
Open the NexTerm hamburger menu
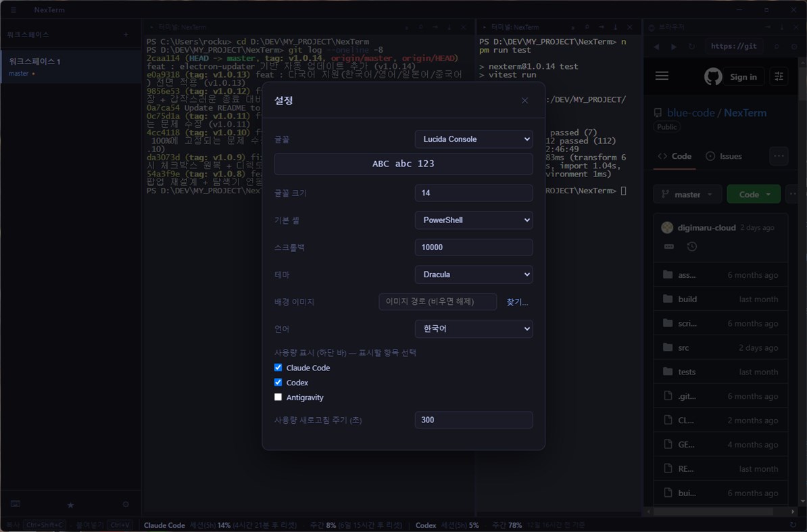(x=14, y=9)
